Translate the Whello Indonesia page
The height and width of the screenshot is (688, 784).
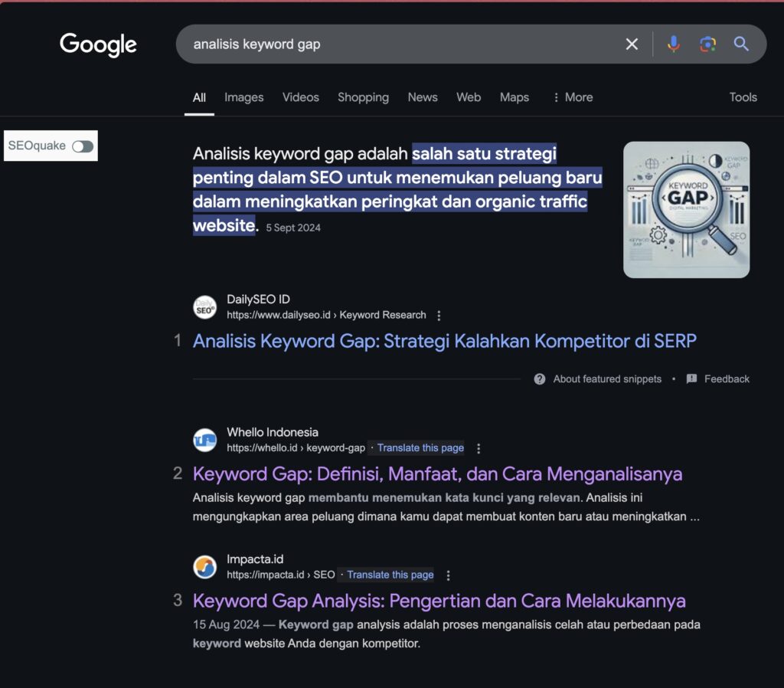[420, 448]
